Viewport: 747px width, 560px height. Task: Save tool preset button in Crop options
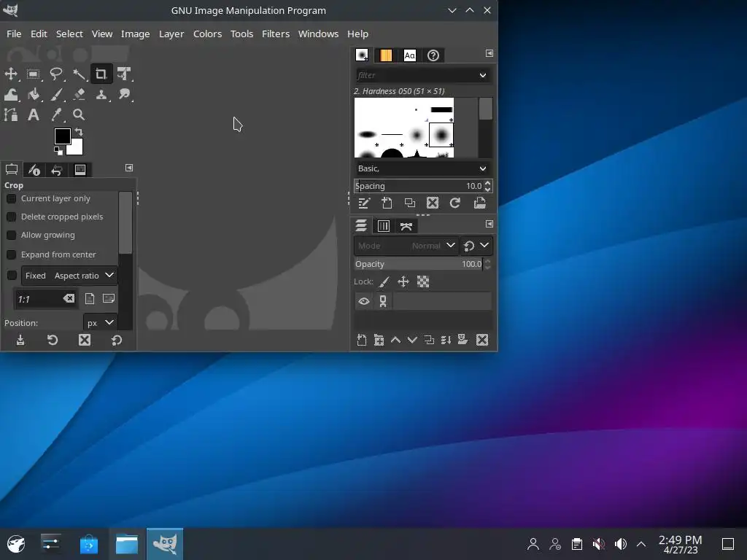20,340
